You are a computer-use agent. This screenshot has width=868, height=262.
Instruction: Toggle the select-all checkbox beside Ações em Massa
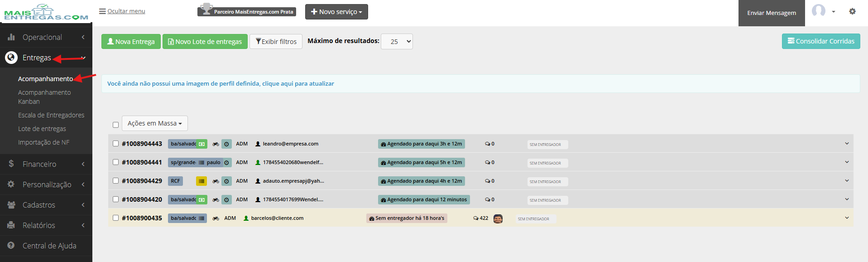[115, 125]
